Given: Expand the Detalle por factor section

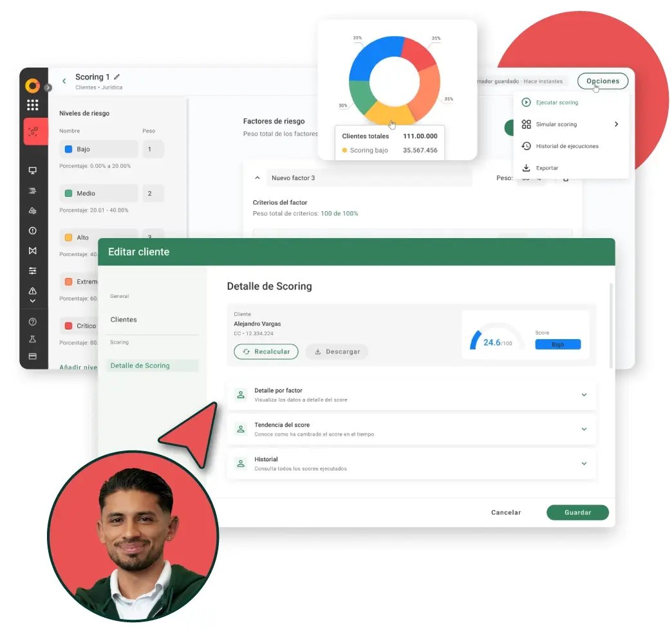Looking at the screenshot, I should [x=584, y=394].
